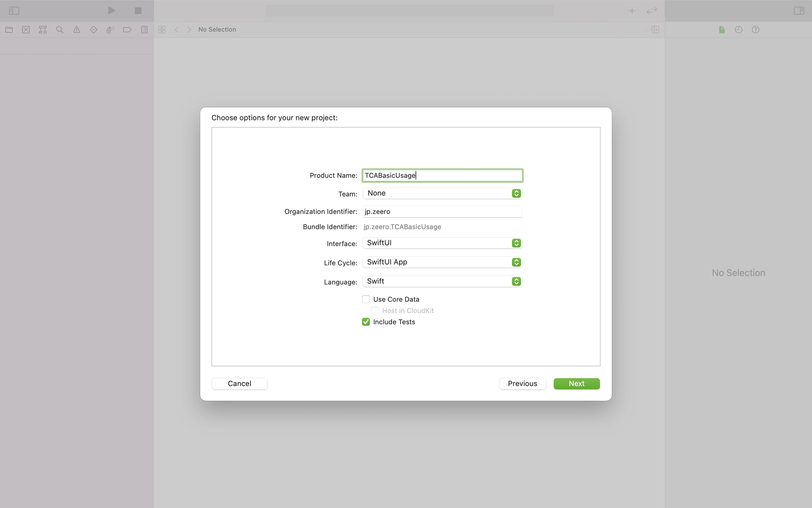
Task: Open the Language dropdown showing Swift
Action: click(x=442, y=281)
